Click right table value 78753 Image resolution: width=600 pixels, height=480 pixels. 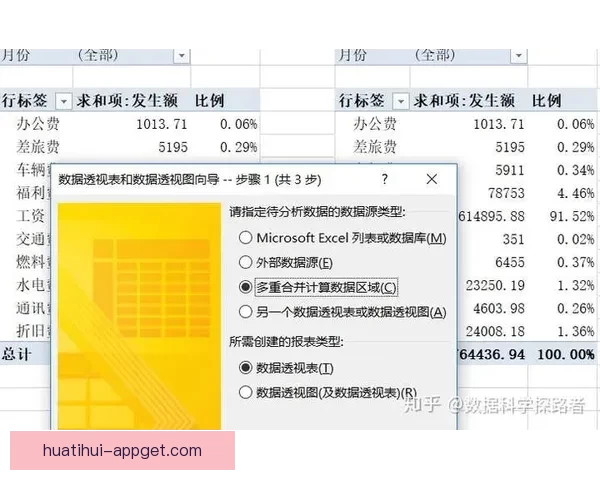pyautogui.click(x=506, y=193)
